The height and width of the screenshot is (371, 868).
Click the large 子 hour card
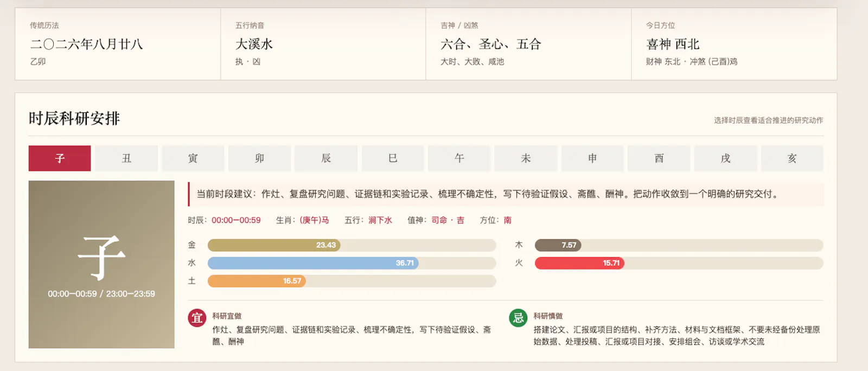point(101,264)
